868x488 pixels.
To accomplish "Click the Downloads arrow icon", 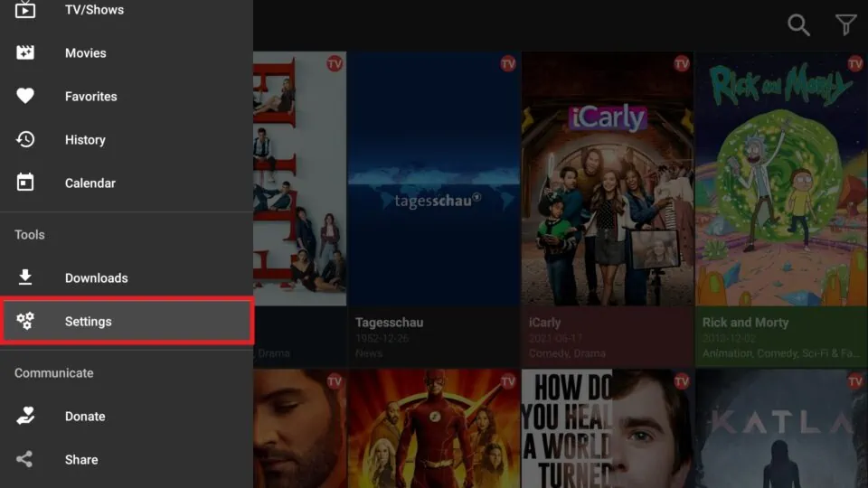I will click(25, 277).
